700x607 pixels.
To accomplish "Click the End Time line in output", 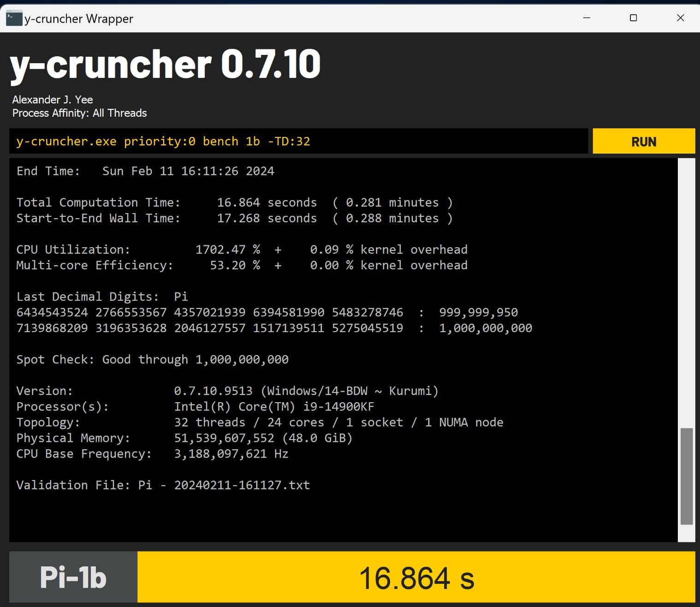I will click(x=145, y=171).
